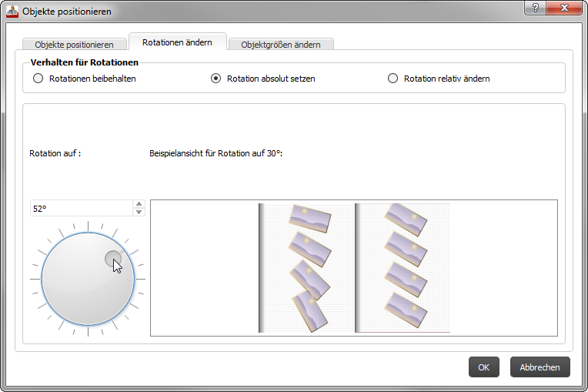Select the Rotationen ändern tab

tap(177, 42)
